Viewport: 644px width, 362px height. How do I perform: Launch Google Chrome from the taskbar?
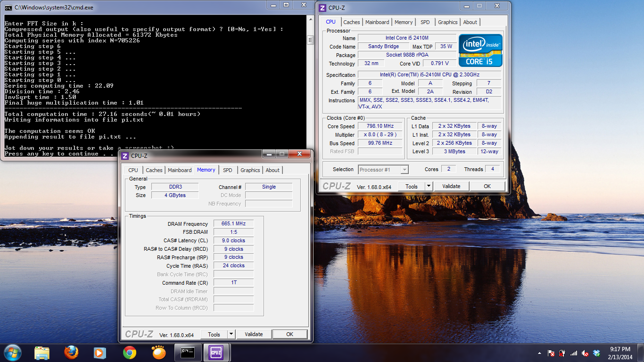130,353
